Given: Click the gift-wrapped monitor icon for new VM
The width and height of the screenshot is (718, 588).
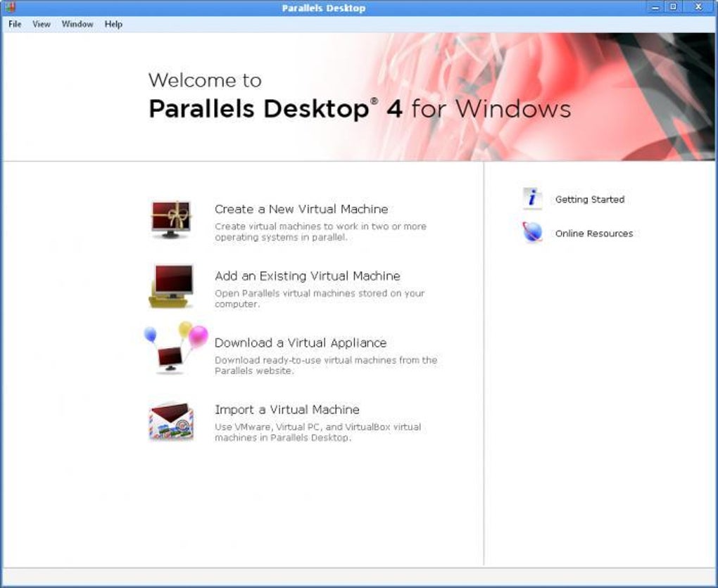Looking at the screenshot, I should click(170, 219).
